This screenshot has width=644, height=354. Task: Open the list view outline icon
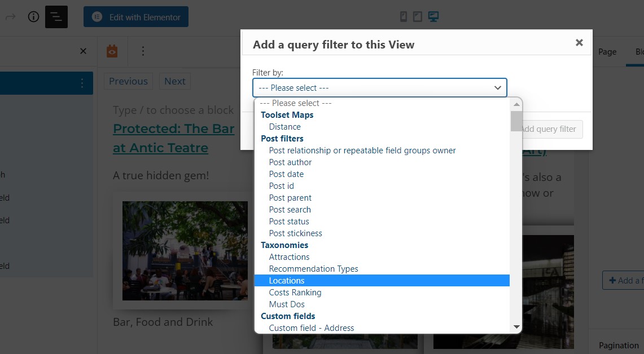[56, 17]
